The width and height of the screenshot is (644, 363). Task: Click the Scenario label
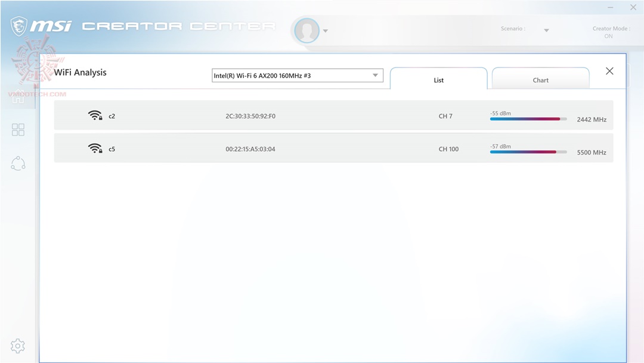pos(513,29)
